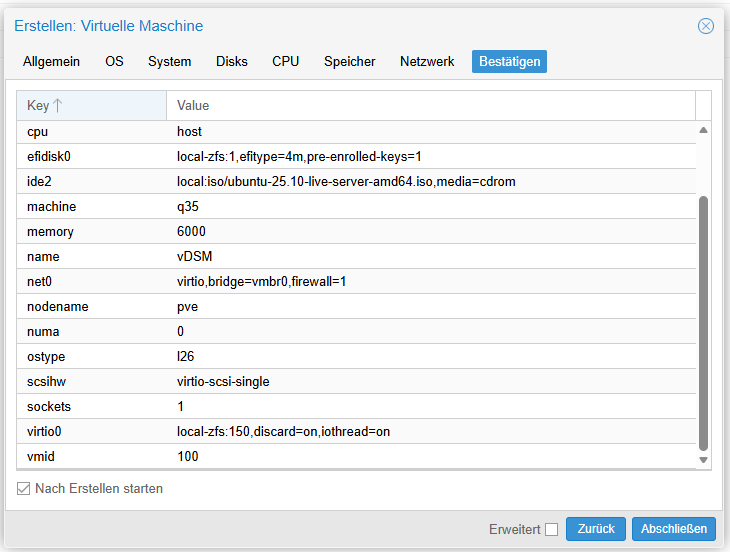This screenshot has width=730, height=552.
Task: Select the efidisk0 row
Action: click(355, 156)
